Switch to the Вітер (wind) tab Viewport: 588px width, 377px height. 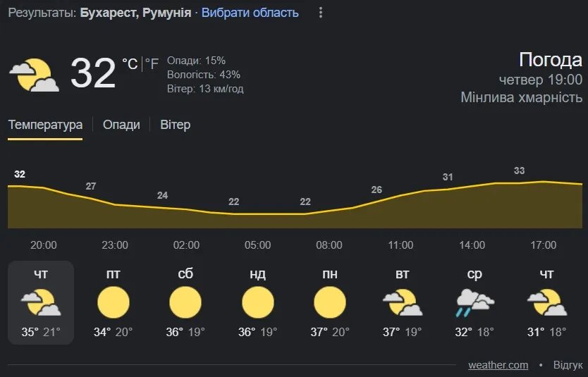(175, 125)
